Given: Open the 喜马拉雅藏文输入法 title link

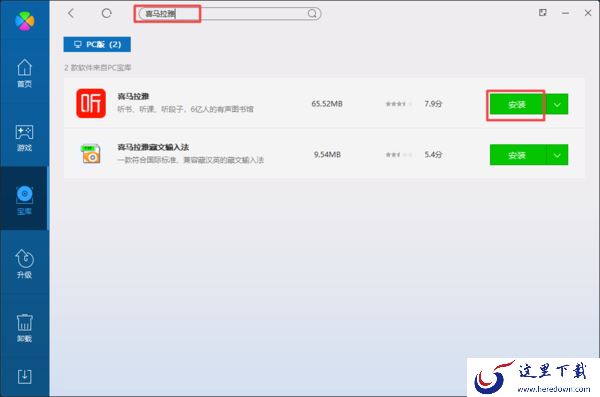Looking at the screenshot, I should (x=153, y=147).
